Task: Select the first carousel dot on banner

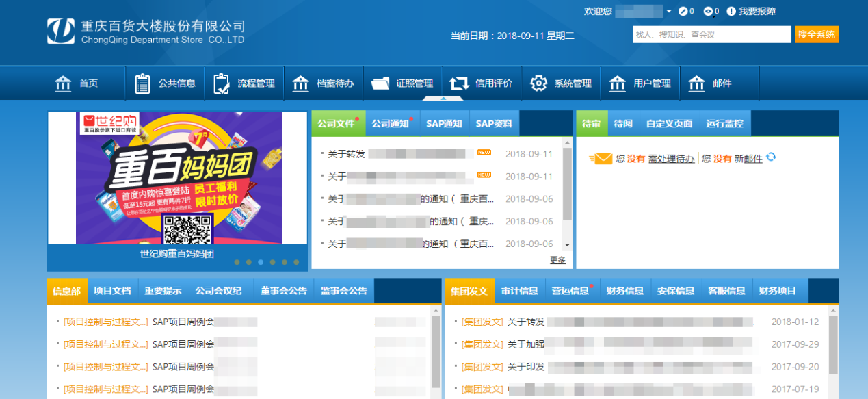Action: (x=237, y=262)
